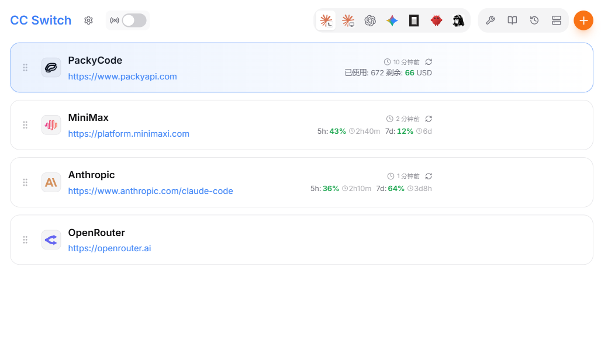Click the Anthropic drag handle

click(x=25, y=182)
